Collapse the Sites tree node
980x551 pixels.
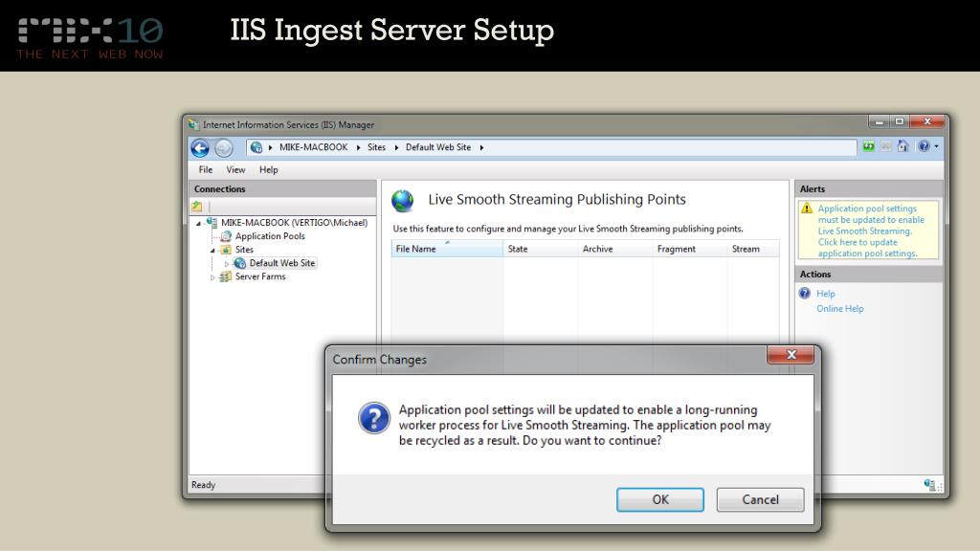coord(212,250)
